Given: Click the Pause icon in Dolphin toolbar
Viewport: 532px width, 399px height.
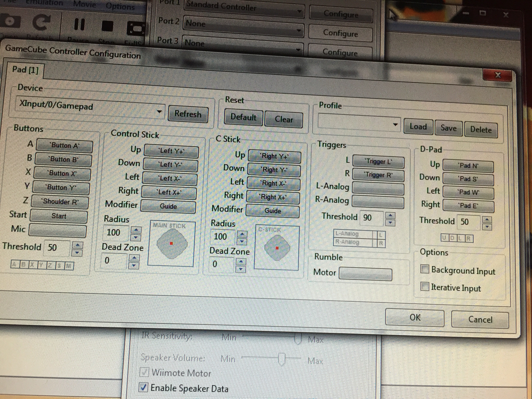Looking at the screenshot, I should coord(79,24).
